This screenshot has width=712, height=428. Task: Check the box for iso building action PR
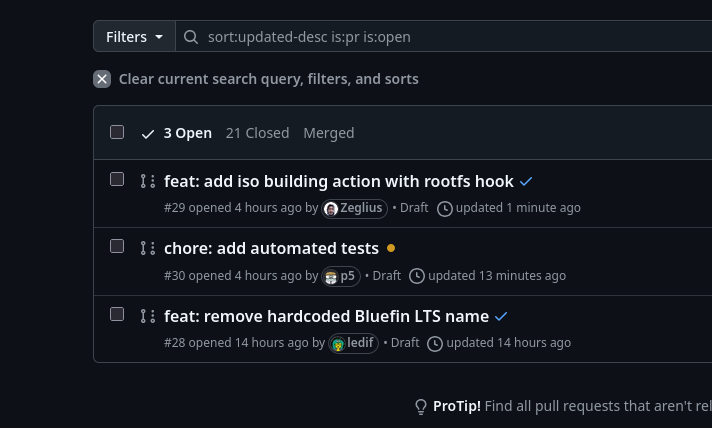117,179
